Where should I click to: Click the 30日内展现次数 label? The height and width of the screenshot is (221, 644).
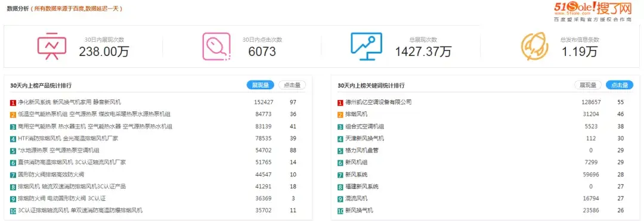pos(104,40)
